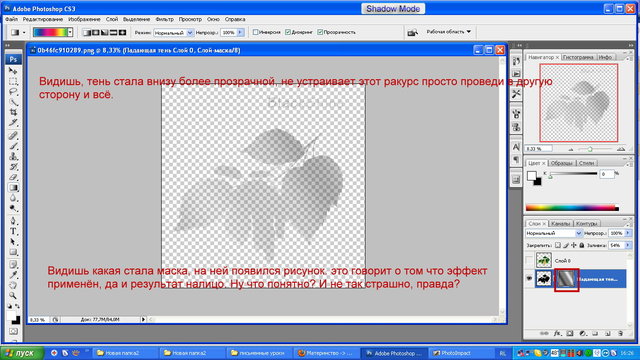Image resolution: width=640 pixels, height=360 pixels.
Task: Choose the linear gradient style icon
Action: 87,32
